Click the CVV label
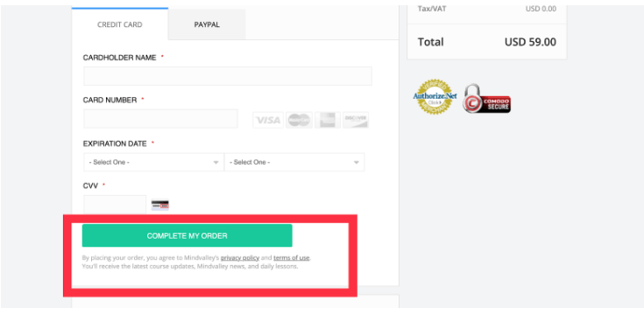Viewport: 644px width, 315px height. coord(90,185)
